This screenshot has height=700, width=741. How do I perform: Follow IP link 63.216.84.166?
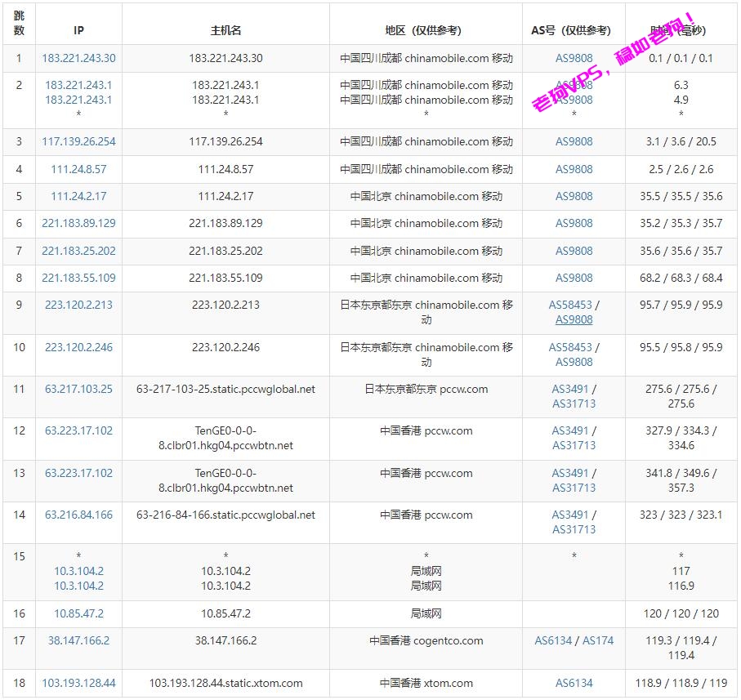78,515
